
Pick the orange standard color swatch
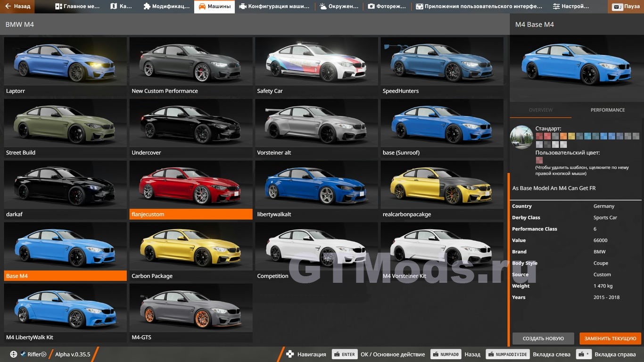click(563, 136)
